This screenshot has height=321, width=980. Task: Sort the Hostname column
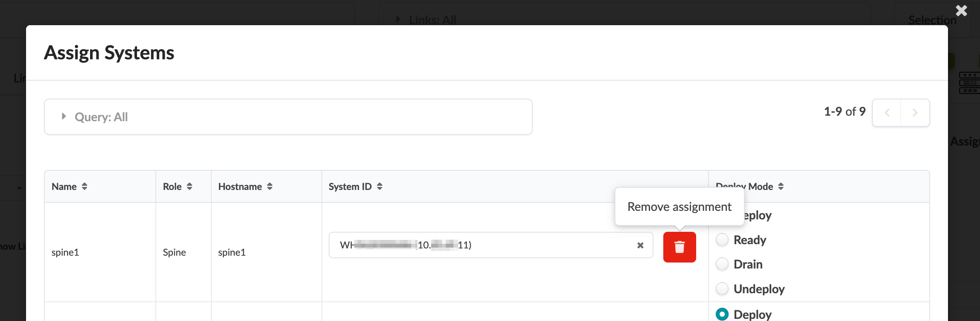(269, 186)
